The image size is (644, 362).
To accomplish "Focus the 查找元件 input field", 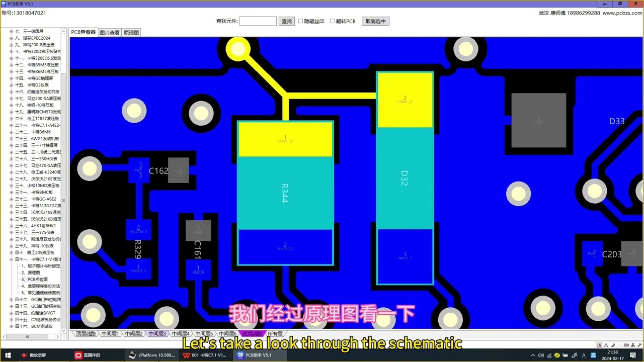I will (258, 21).
